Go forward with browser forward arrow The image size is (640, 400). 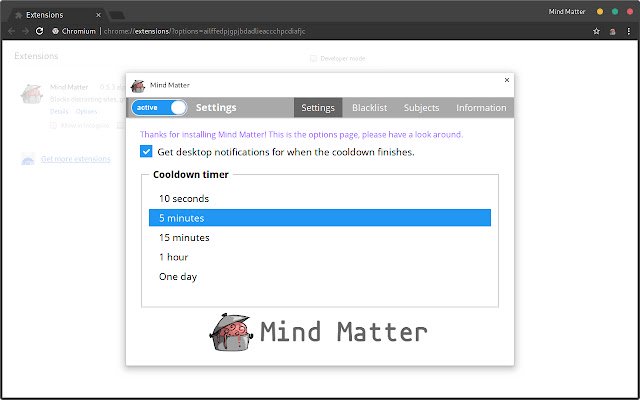point(25,31)
